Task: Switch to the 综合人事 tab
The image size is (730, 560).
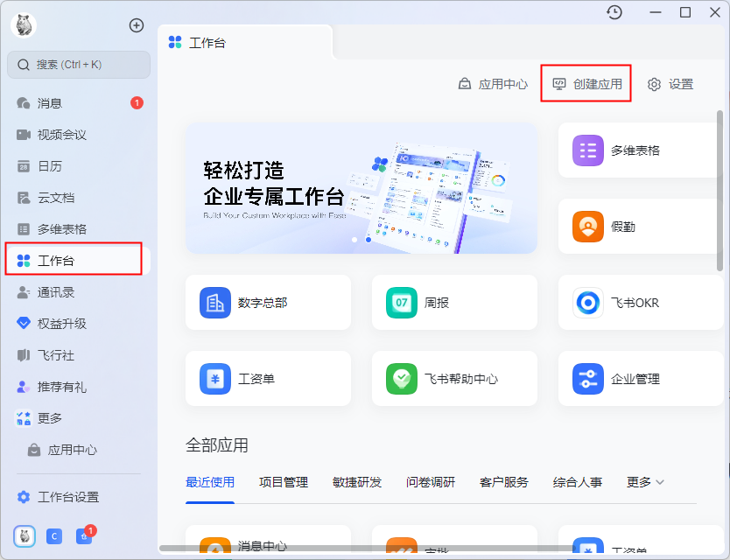Action: [578, 482]
